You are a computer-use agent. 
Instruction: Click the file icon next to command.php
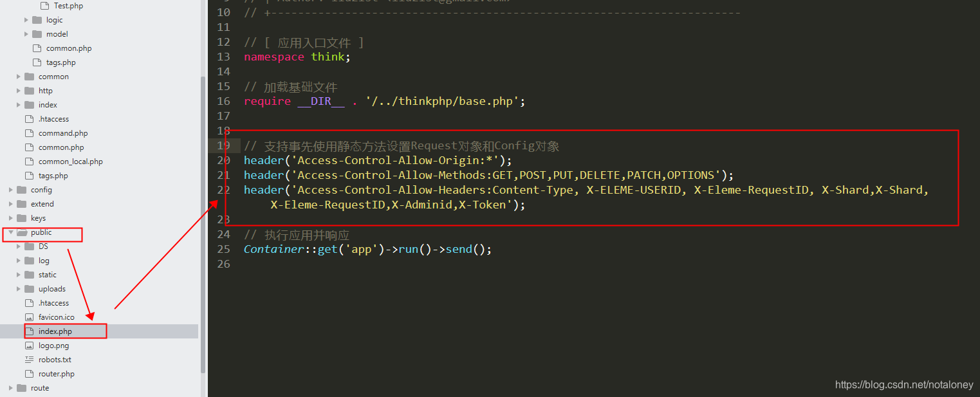click(29, 133)
